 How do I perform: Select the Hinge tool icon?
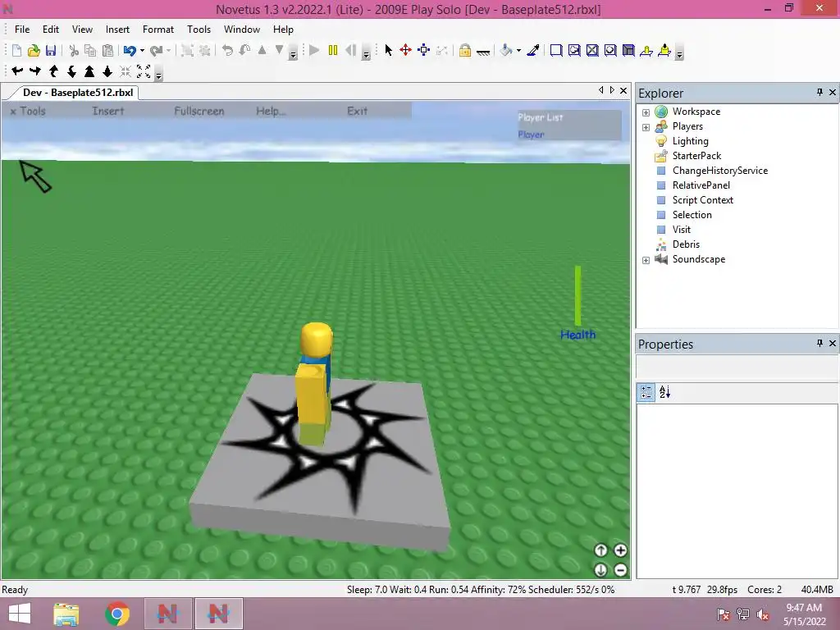[646, 50]
